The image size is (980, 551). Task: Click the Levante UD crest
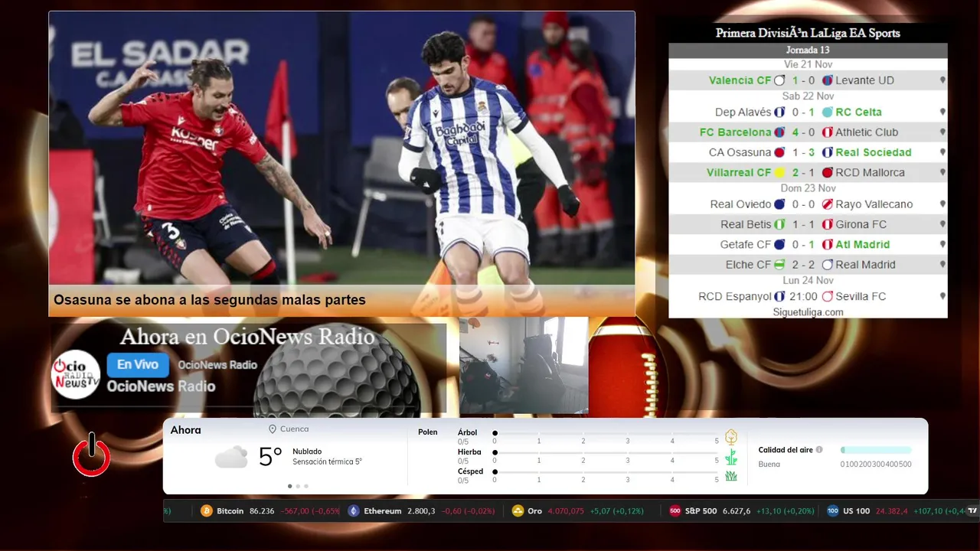click(828, 80)
